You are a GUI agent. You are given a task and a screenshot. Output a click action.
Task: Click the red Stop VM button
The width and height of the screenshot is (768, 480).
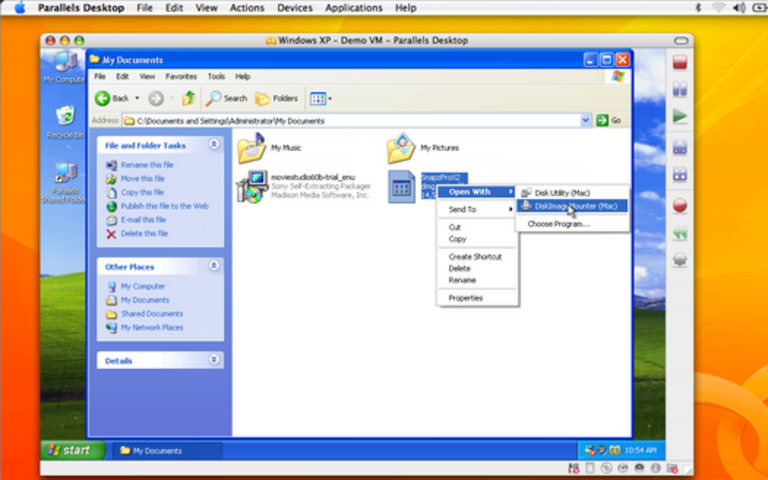click(x=680, y=62)
